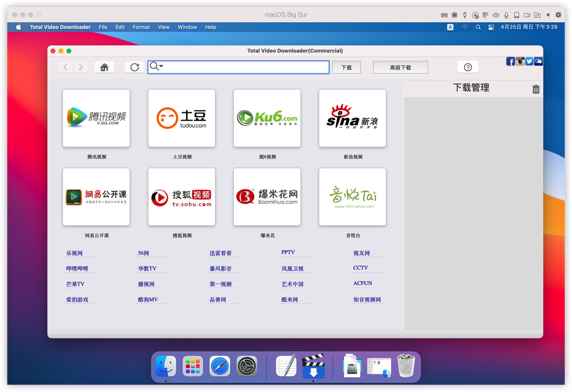Viewport: 572px width, 392px height.
Task: Open the Format menu
Action: tap(141, 27)
